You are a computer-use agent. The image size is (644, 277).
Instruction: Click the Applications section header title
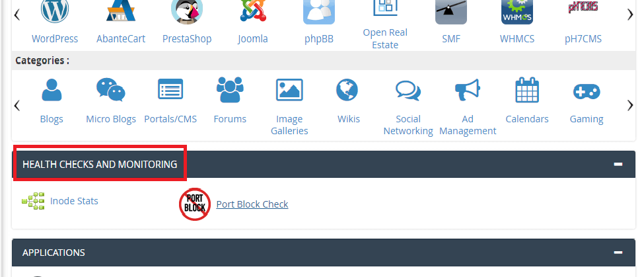[x=54, y=253]
